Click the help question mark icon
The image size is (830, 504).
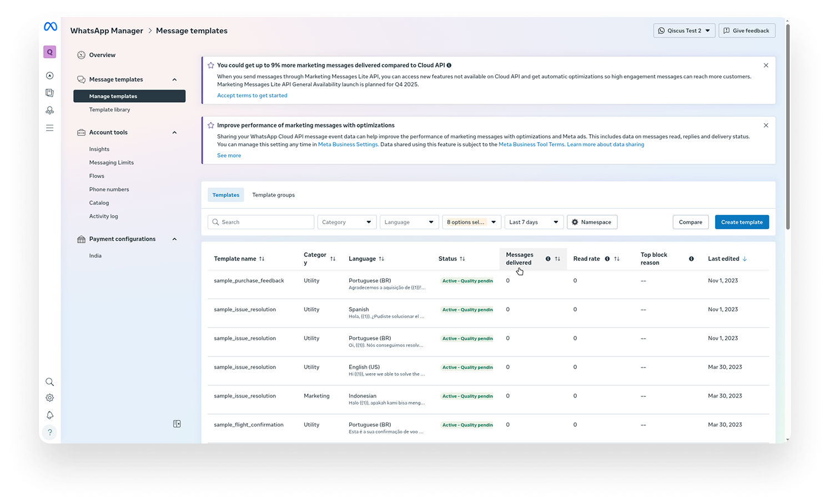(x=49, y=432)
